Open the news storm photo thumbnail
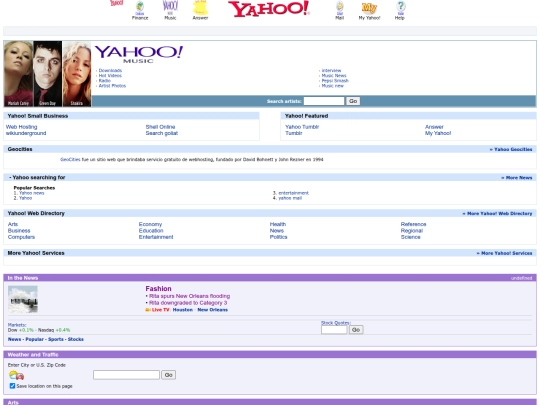The image size is (540, 405). point(23,299)
